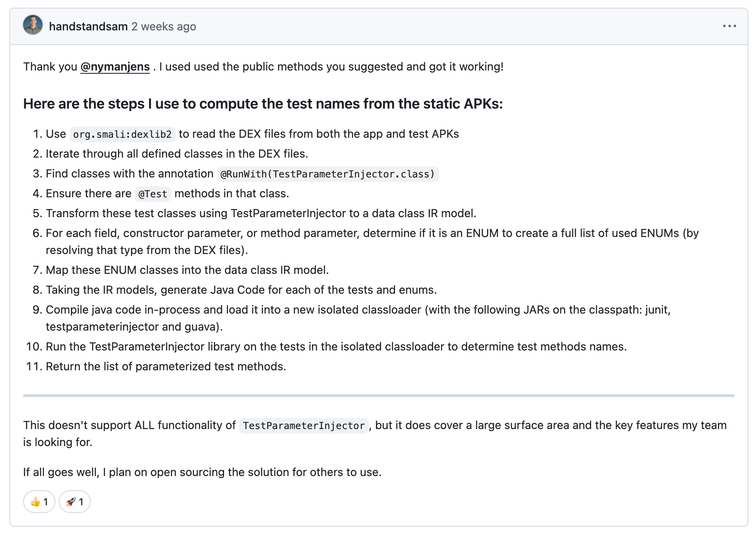Click the rocket emoji icon
Viewport: 756px width, 534px height.
click(70, 502)
